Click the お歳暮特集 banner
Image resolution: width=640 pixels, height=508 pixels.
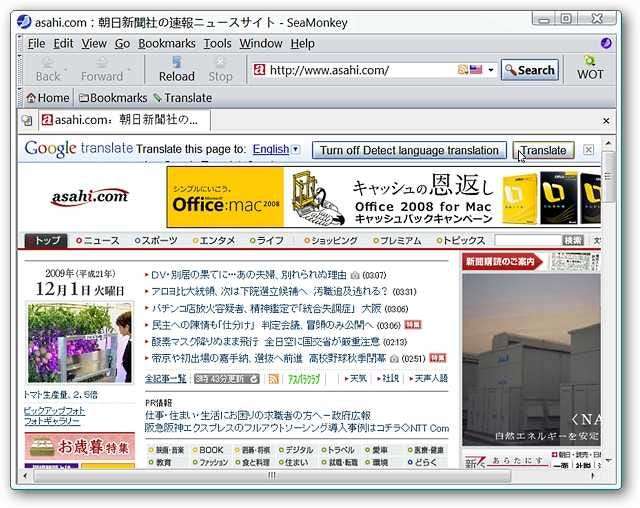coord(80,447)
